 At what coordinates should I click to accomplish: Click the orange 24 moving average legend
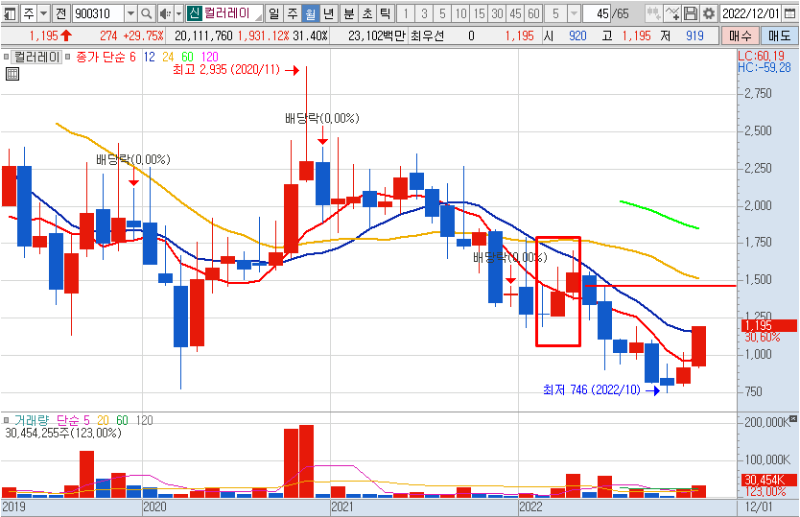coord(168,57)
